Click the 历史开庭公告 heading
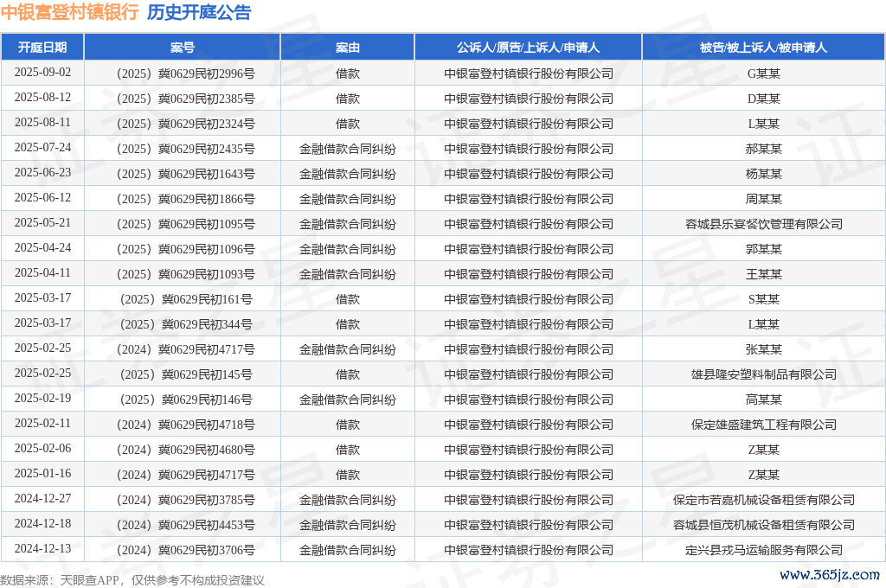 [x=199, y=13]
